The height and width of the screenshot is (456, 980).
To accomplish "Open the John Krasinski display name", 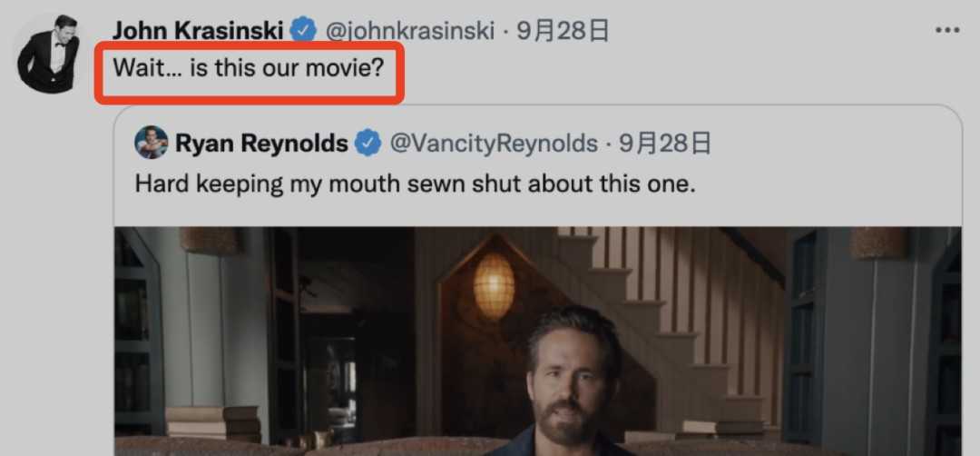I will pyautogui.click(x=198, y=30).
